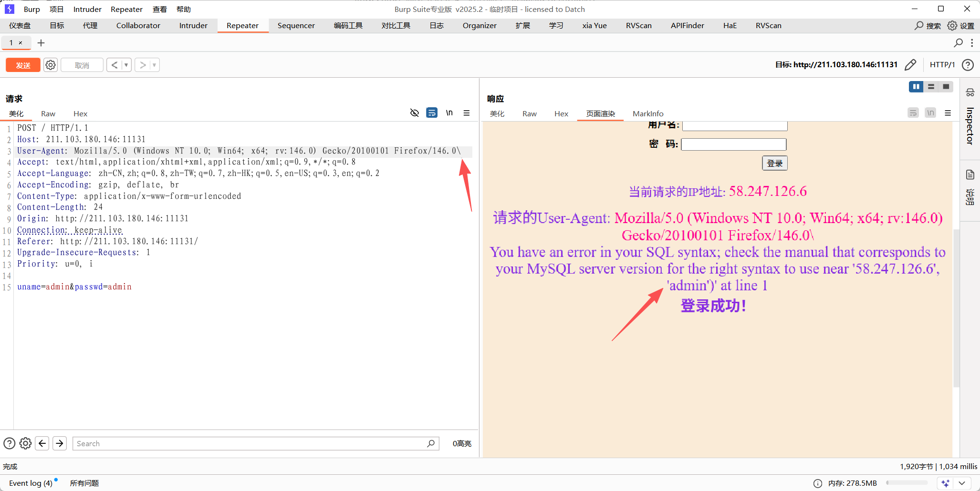
Task: Add a new Repeater tab
Action: (41, 43)
